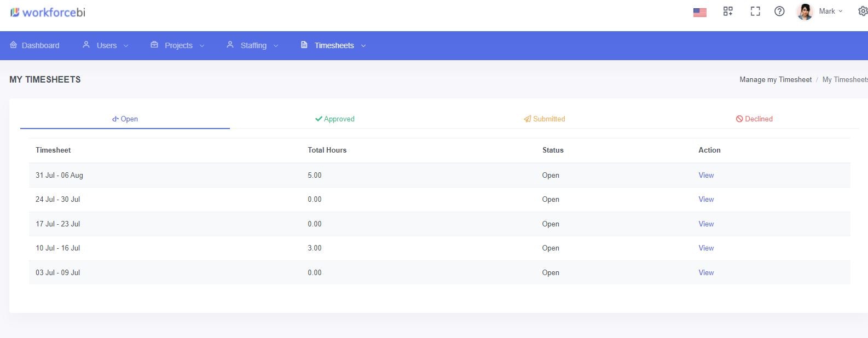Open the apps grid shortcut icon
The image size is (868, 338).
(728, 11)
